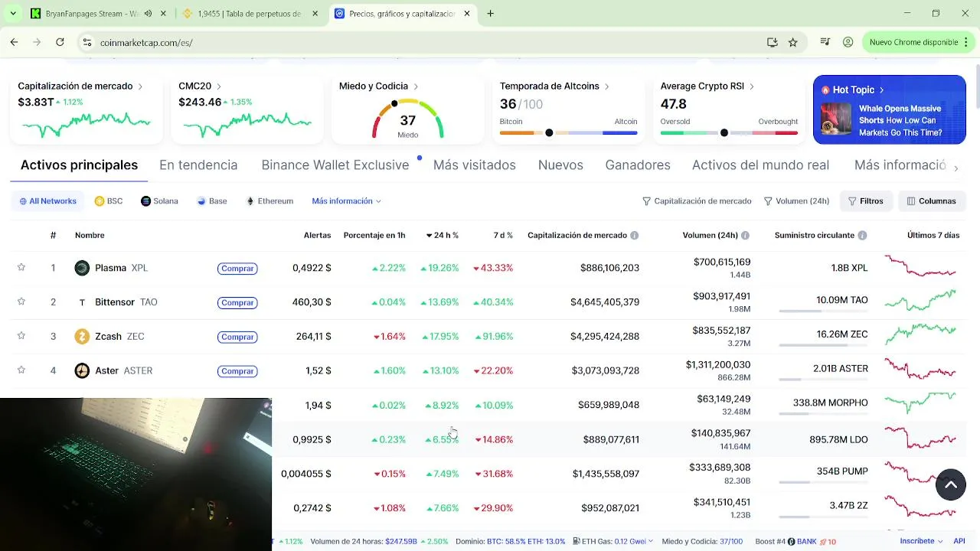Screen dimensions: 980x551
Task: Star the Zcash ZEC row
Action: [21, 336]
